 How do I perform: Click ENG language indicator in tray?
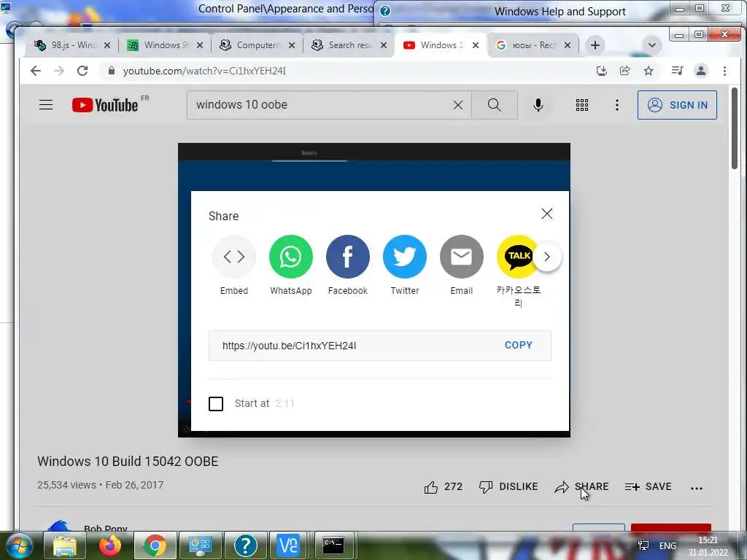[667, 546]
